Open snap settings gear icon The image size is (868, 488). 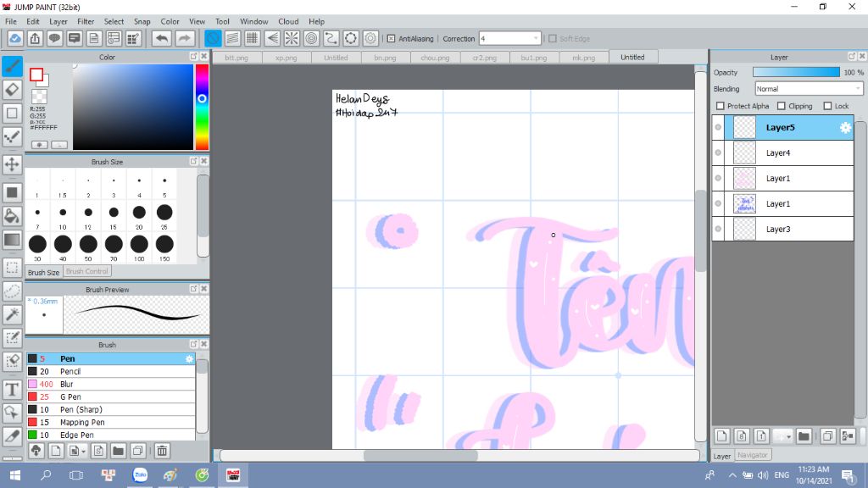(370, 39)
